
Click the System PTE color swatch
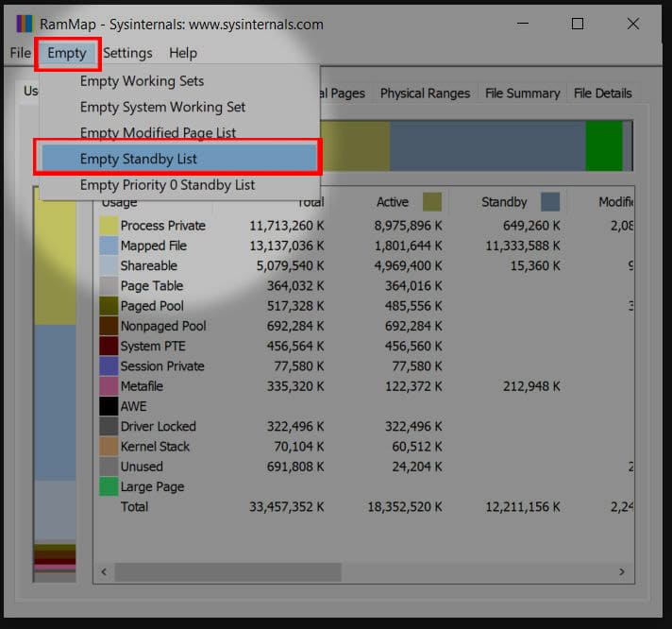(109, 346)
